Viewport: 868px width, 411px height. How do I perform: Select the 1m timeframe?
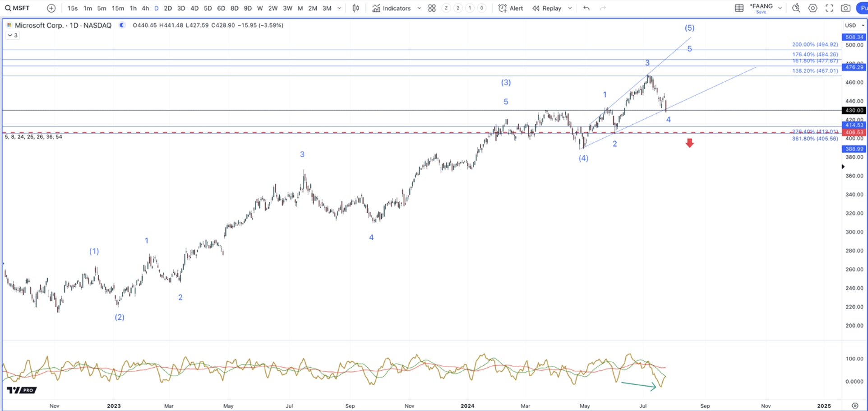[88, 8]
